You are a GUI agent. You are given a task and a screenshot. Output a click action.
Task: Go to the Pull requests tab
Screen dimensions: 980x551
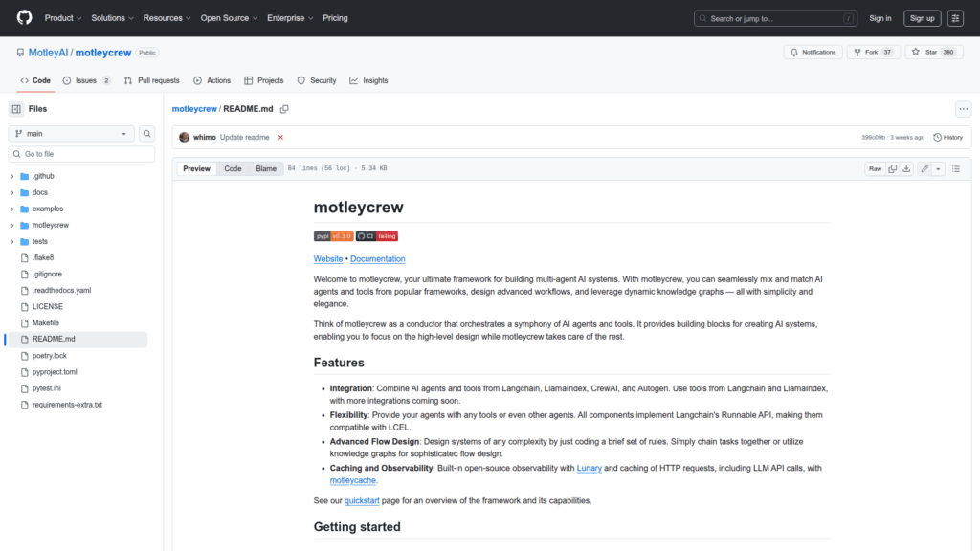click(151, 80)
